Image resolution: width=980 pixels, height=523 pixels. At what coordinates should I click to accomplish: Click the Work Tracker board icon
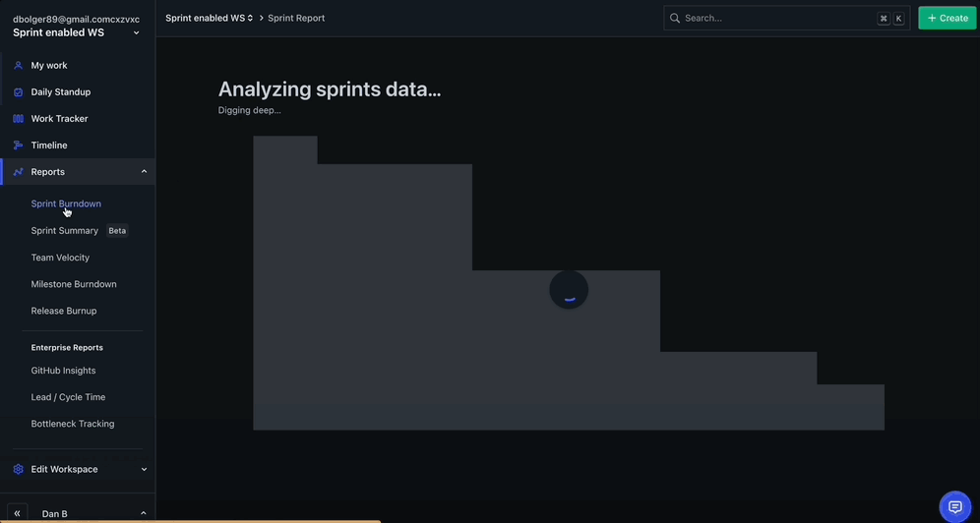pos(18,119)
